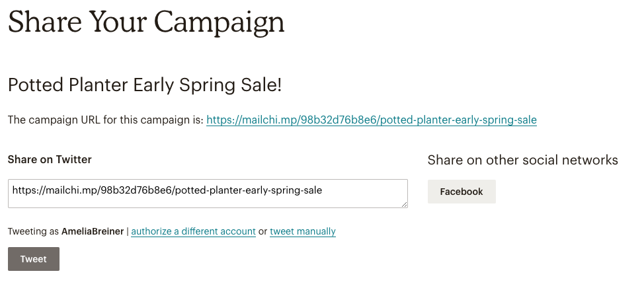The width and height of the screenshot is (644, 294).
Task: Click "authorize a different account" link
Action: 193,232
